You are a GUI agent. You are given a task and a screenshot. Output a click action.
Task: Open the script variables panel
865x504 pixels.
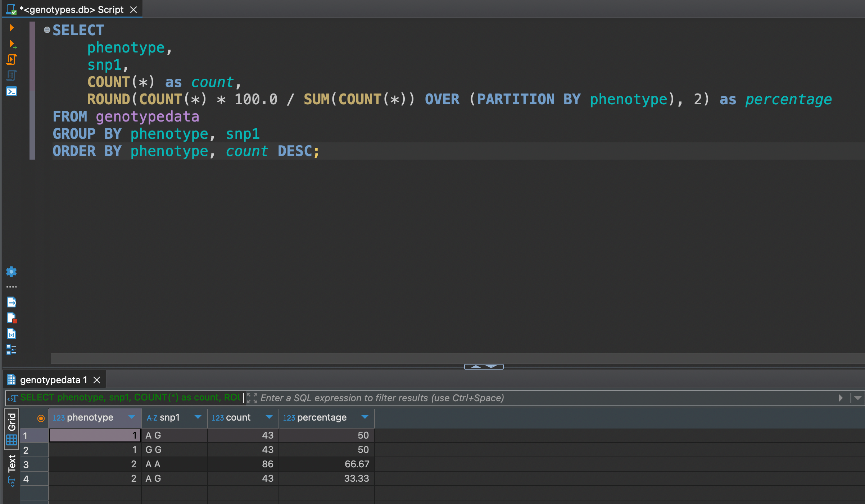11,334
